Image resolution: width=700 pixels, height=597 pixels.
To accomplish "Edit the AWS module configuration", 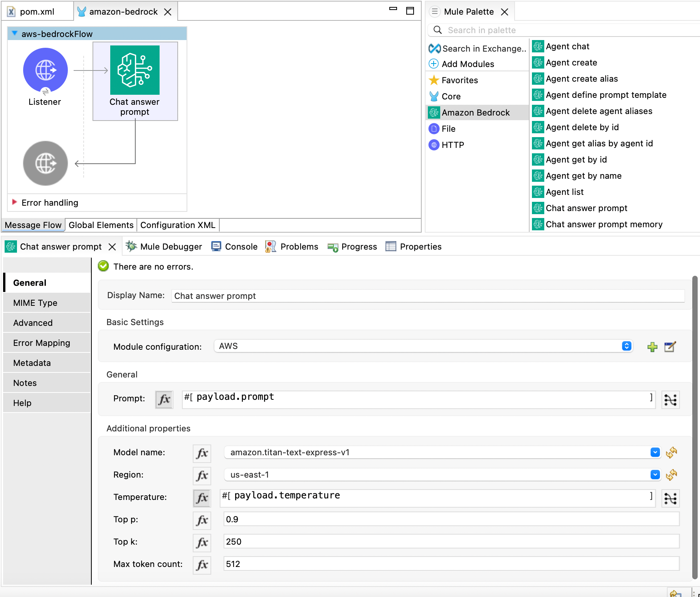I will click(670, 347).
